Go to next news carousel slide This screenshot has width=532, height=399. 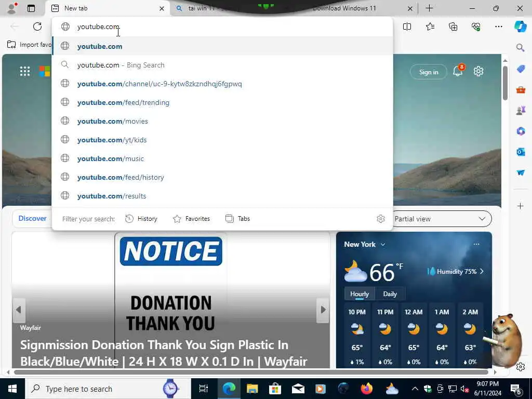(323, 310)
